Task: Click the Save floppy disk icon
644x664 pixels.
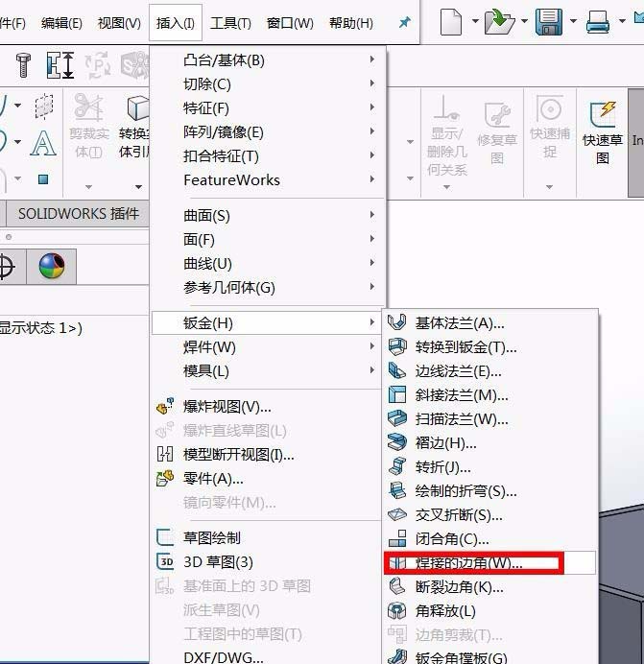Action: point(549,22)
